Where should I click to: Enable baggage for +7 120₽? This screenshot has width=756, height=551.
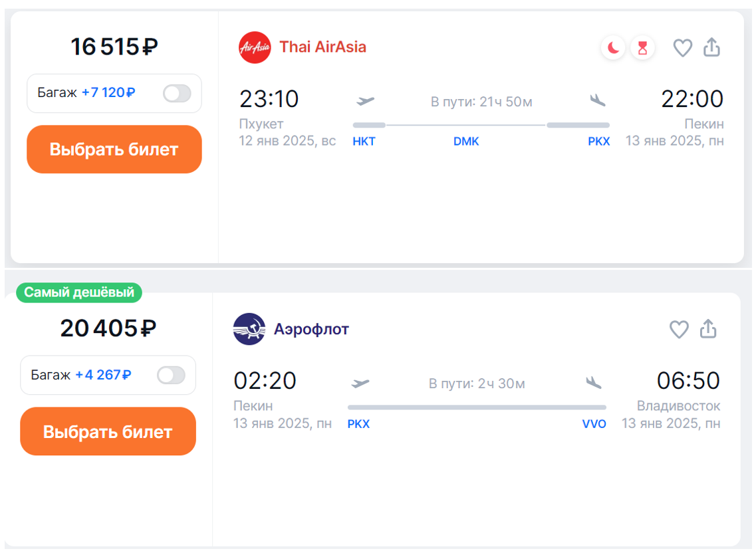point(177,93)
